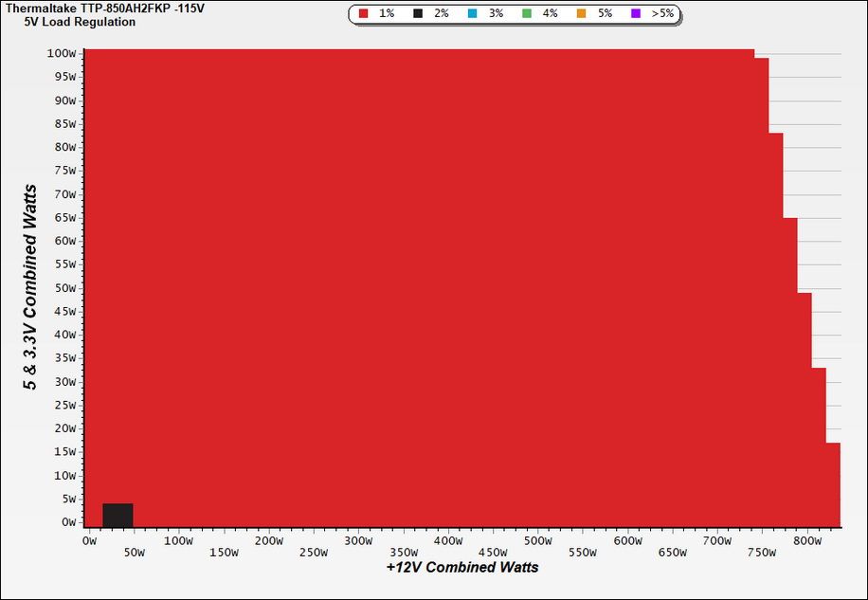
Task: Click the 800W label on the horizontal axis
Action: tap(807, 541)
